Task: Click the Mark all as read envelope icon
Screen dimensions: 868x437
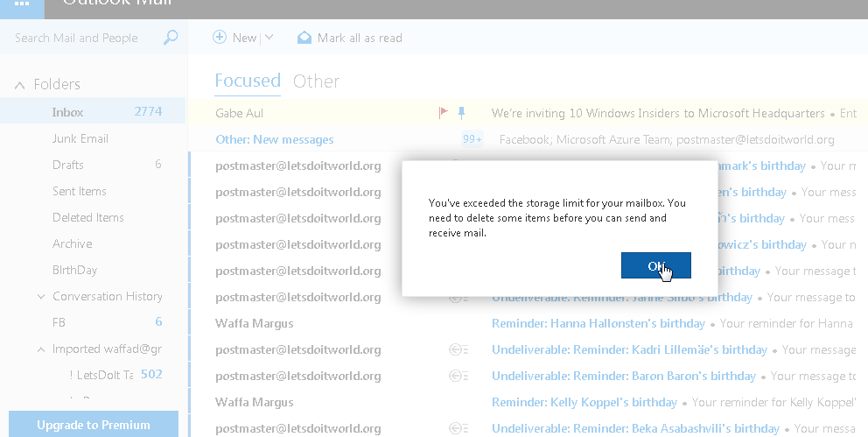Action: coord(304,38)
